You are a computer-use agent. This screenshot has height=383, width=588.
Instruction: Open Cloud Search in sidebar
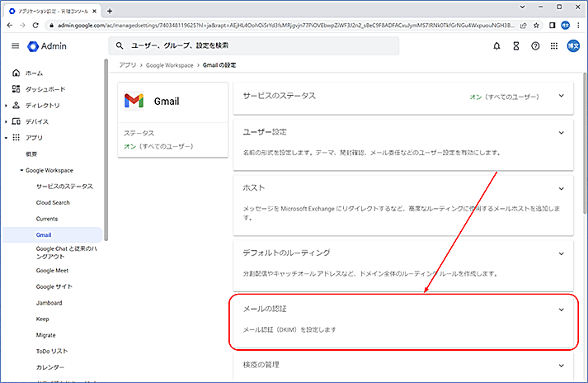(x=53, y=202)
